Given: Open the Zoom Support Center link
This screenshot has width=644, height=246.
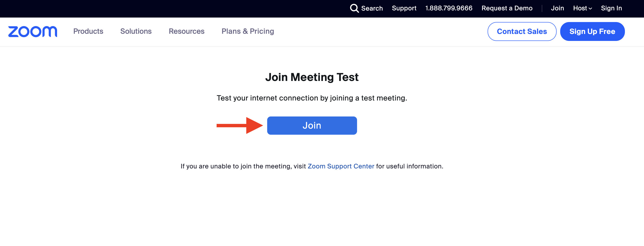Looking at the screenshot, I should [x=341, y=166].
